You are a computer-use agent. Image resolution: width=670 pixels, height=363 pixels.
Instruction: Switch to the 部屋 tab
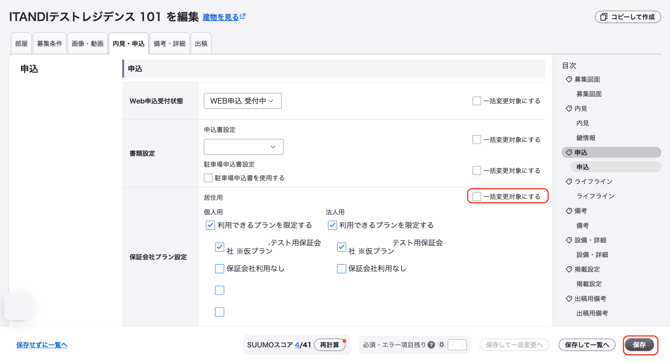(21, 44)
